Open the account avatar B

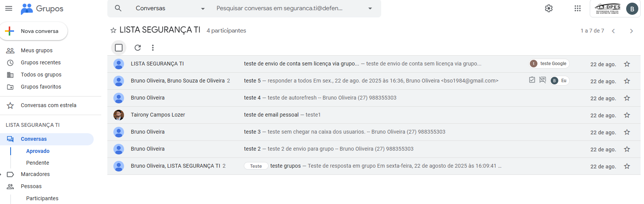point(632,9)
